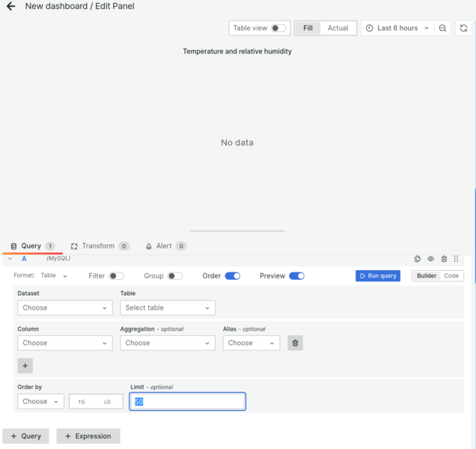Open the Dataset Choose dropdown
476x449 pixels.
tap(65, 308)
